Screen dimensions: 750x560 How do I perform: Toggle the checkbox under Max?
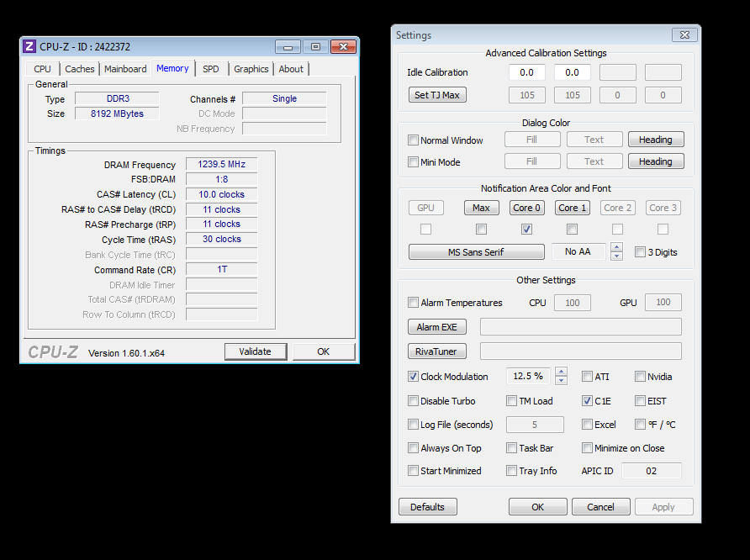point(481,229)
